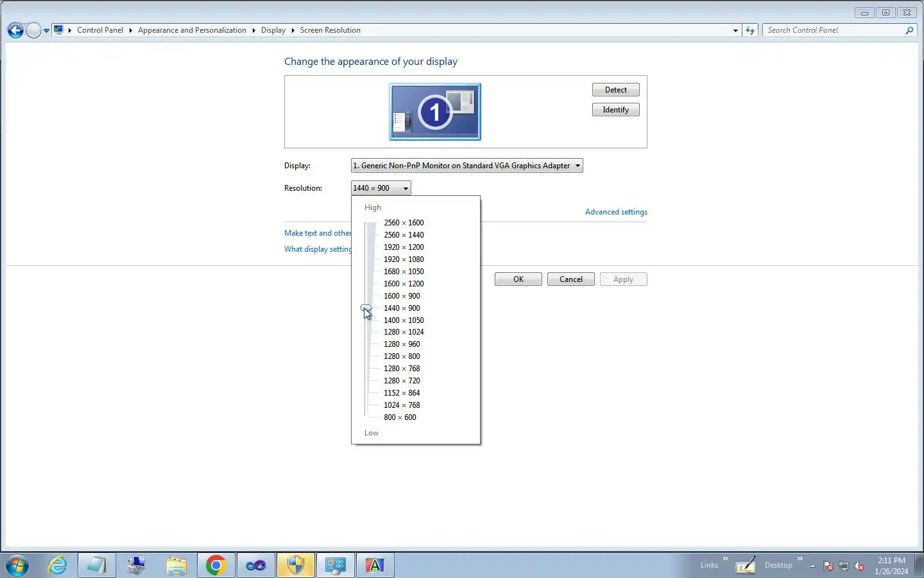Expand the Links toolbar chevron
This screenshot has height=578, width=924.
[x=726, y=559]
